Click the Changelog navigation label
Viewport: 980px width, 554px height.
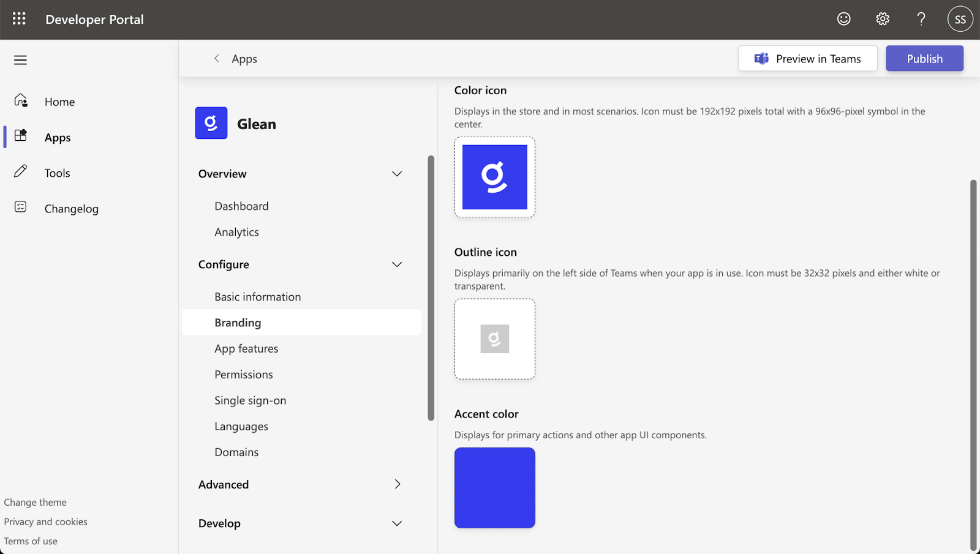point(72,209)
